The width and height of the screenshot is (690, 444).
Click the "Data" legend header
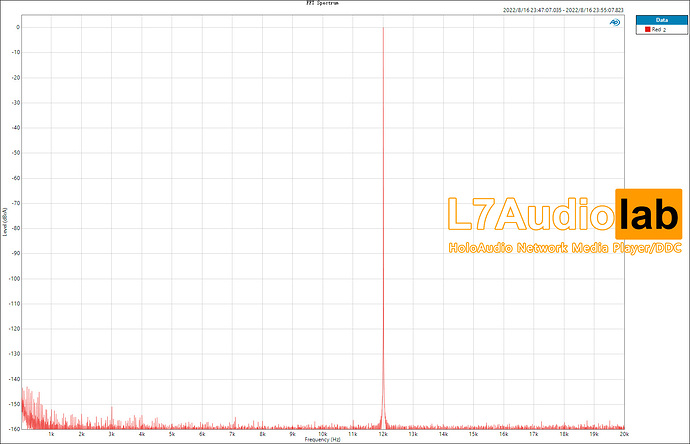[661, 20]
